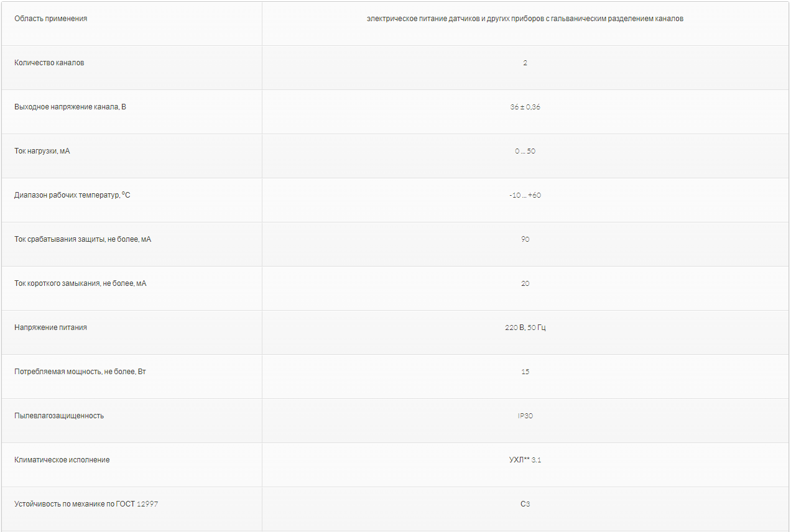Click the УХЛ** 3.1 climate value

pyautogui.click(x=525, y=460)
